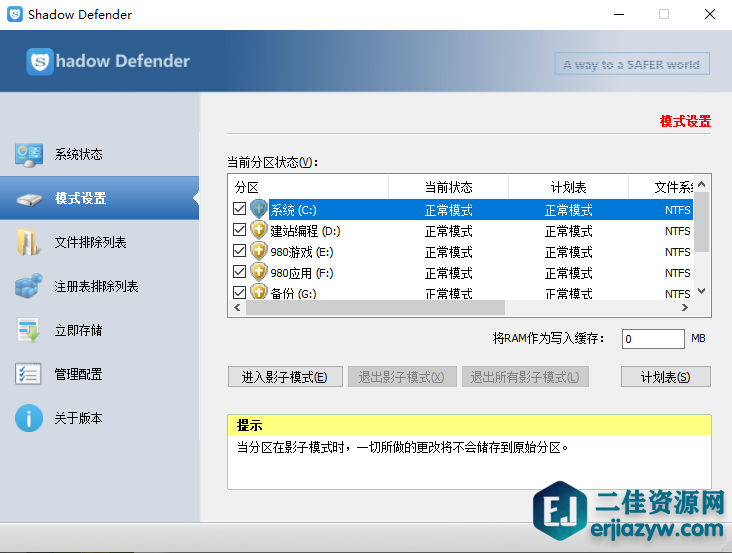This screenshot has width=732, height=553.
Task: Select the 系统 (C:) partition row
Action: coord(461,210)
